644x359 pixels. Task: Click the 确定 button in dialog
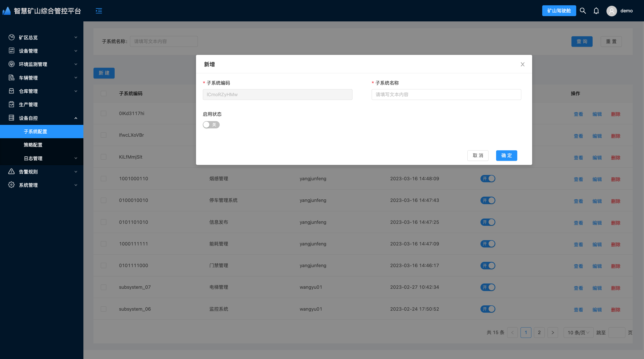[x=506, y=156]
